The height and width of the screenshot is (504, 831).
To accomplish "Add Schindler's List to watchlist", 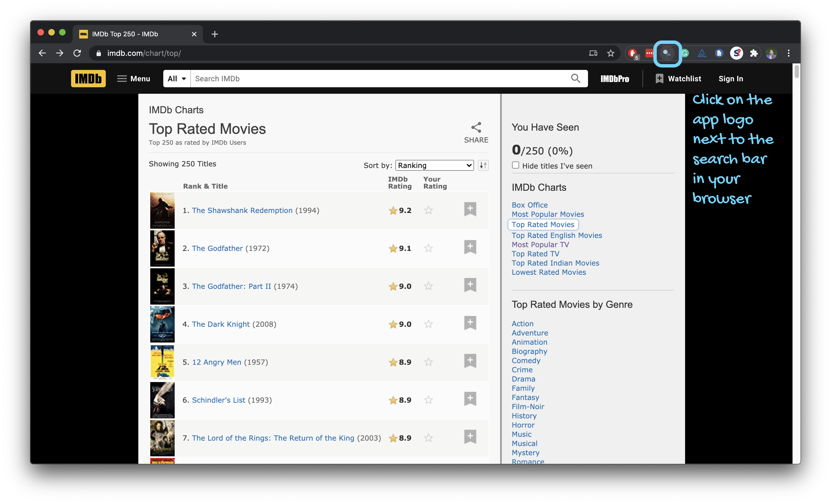I will click(x=470, y=399).
